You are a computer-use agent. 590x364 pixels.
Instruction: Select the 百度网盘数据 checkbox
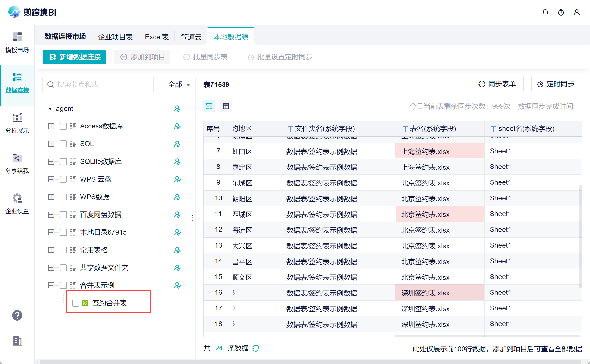click(63, 215)
